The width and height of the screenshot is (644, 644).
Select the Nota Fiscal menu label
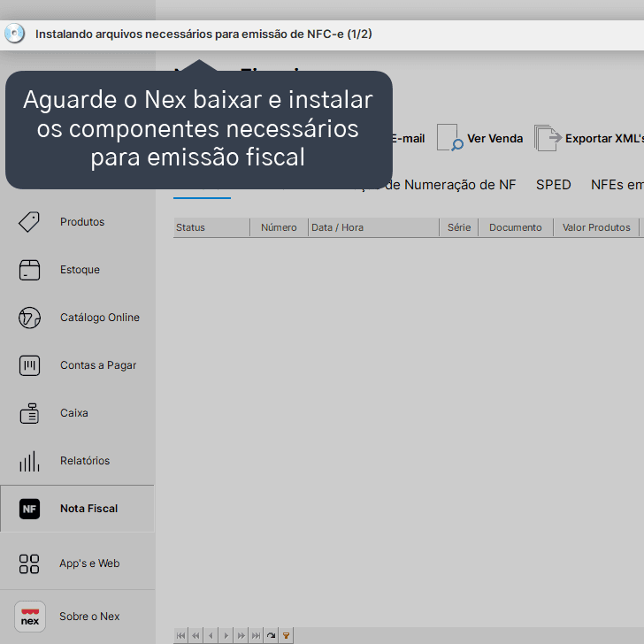[88, 509]
